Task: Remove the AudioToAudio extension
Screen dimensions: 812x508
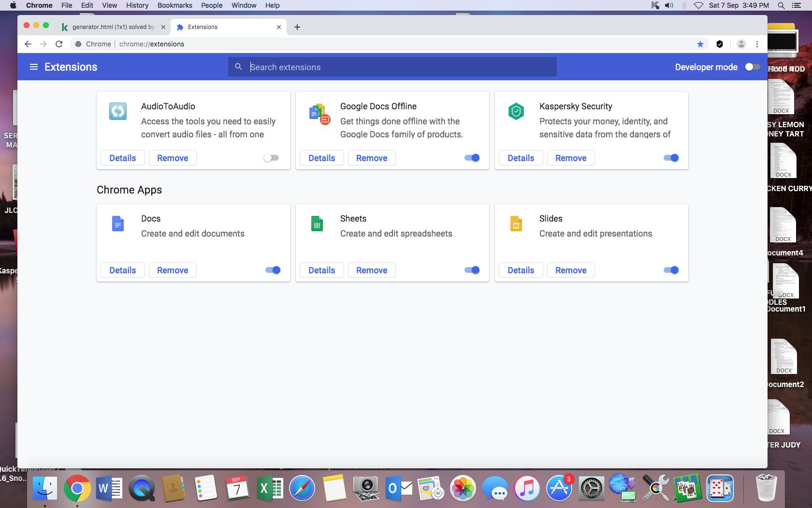Action: [x=173, y=158]
